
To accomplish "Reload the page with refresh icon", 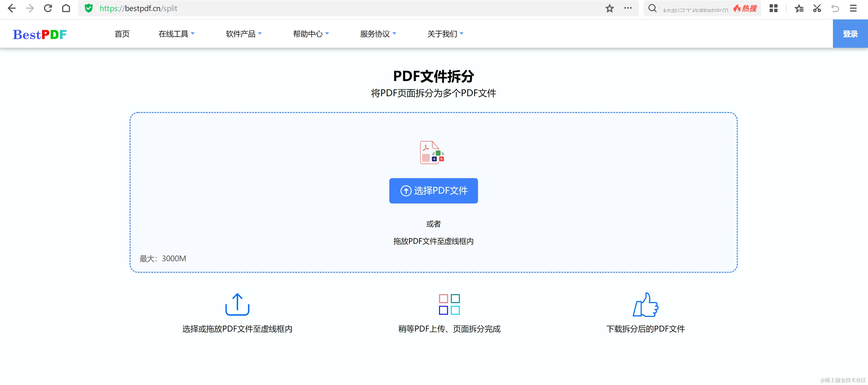I will (x=48, y=8).
